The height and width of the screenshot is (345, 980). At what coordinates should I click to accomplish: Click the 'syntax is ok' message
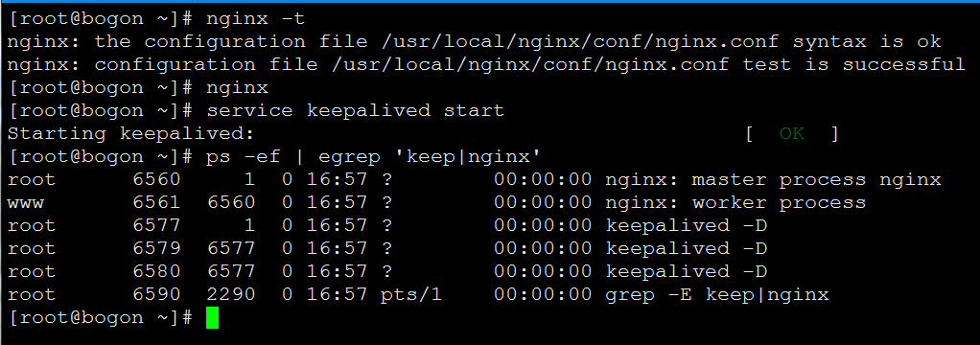[867, 42]
